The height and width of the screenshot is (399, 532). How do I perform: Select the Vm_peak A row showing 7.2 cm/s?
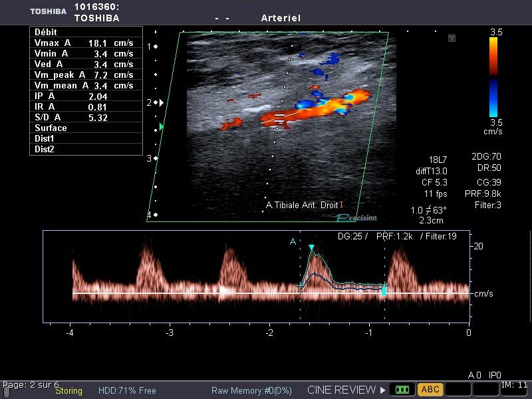tap(86, 74)
